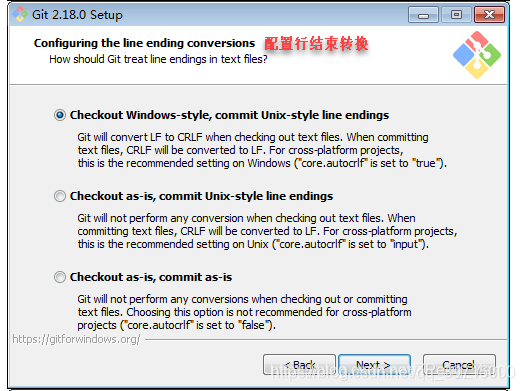Image resolution: width=525 pixels, height=391 pixels.
Task: Minimize the Git Setup window
Action: pyautogui.click(x=423, y=15)
